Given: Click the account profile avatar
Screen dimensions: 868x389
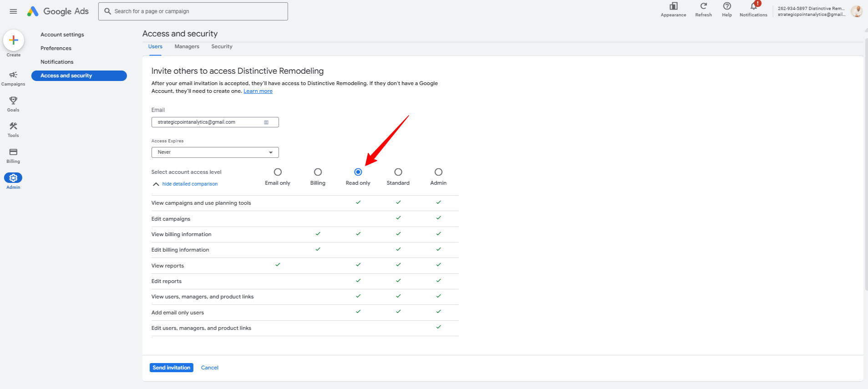Looking at the screenshot, I should pyautogui.click(x=857, y=11).
